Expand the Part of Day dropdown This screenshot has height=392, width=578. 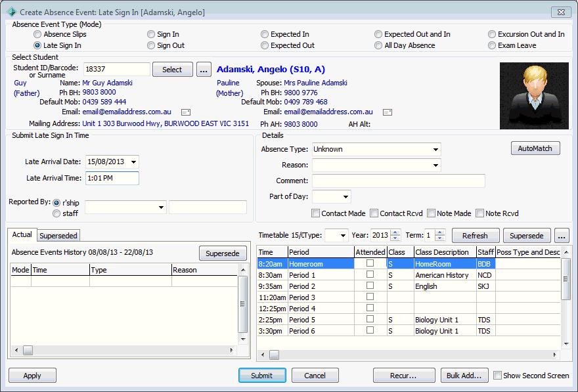click(x=345, y=197)
